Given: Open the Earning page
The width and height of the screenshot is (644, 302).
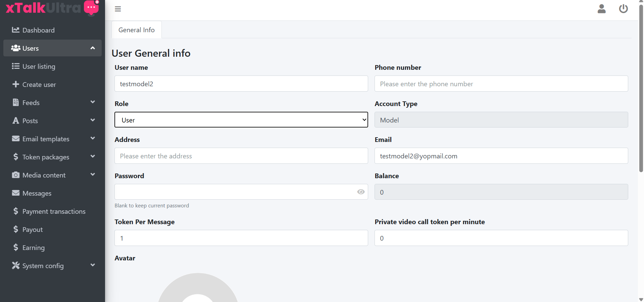Looking at the screenshot, I should tap(33, 248).
